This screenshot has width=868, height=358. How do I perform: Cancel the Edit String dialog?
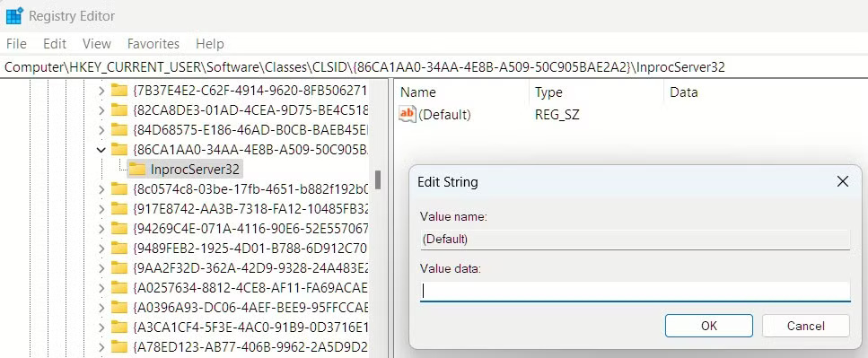click(x=805, y=326)
